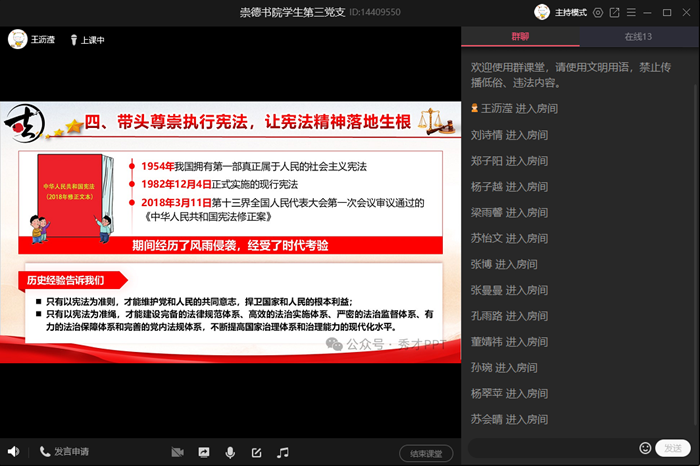Open the settings hexagon icon
Screen dimensions: 700x466
598,12
